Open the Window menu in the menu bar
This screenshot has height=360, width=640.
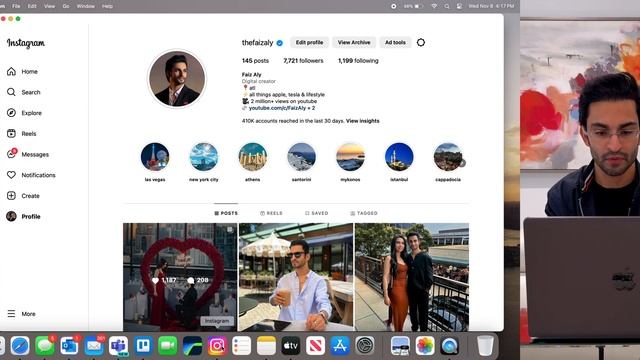click(x=85, y=6)
